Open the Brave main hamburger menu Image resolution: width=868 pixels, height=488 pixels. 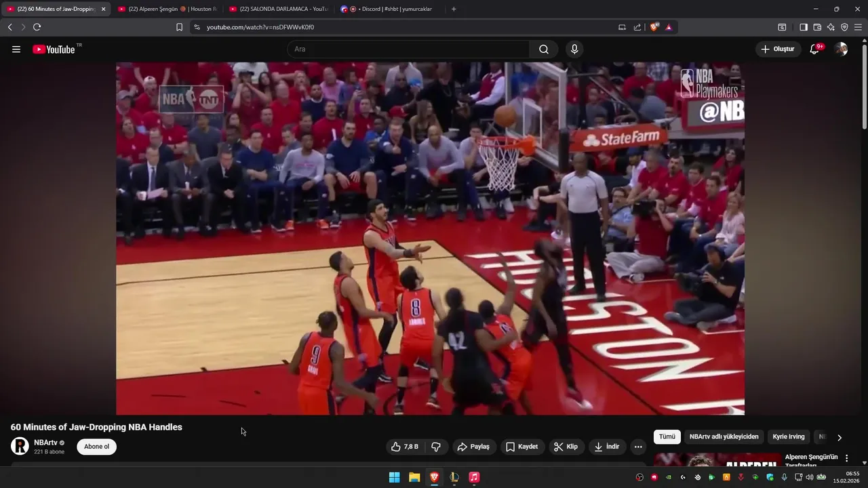(x=859, y=27)
